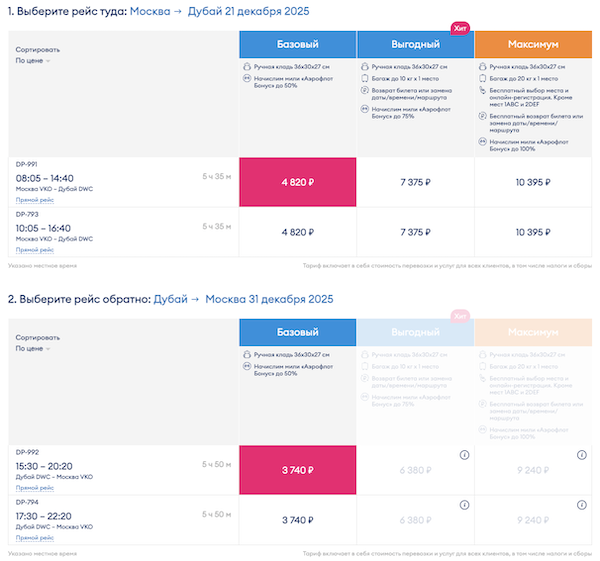Select the outbound Базовый fare tab
600x561 pixels.
tap(297, 44)
